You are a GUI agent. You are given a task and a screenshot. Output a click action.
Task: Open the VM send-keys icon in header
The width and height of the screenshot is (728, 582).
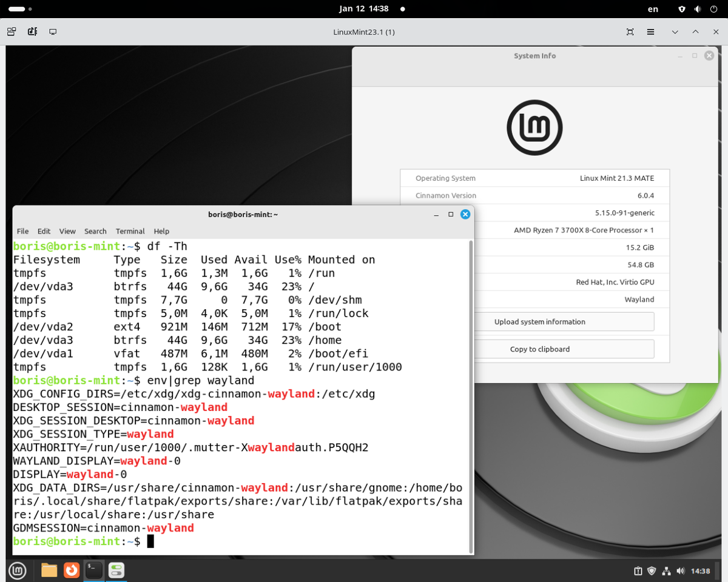pos(33,32)
